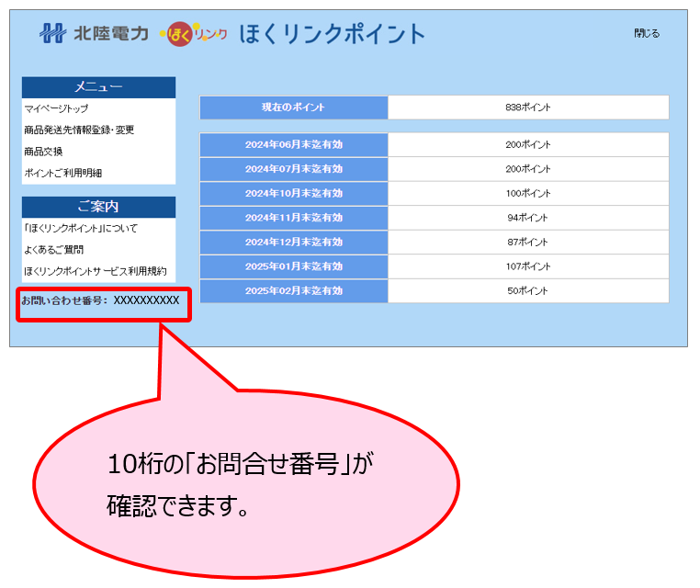Click the 838ポイント value
This screenshot has height=588, width=700.
pos(528,107)
